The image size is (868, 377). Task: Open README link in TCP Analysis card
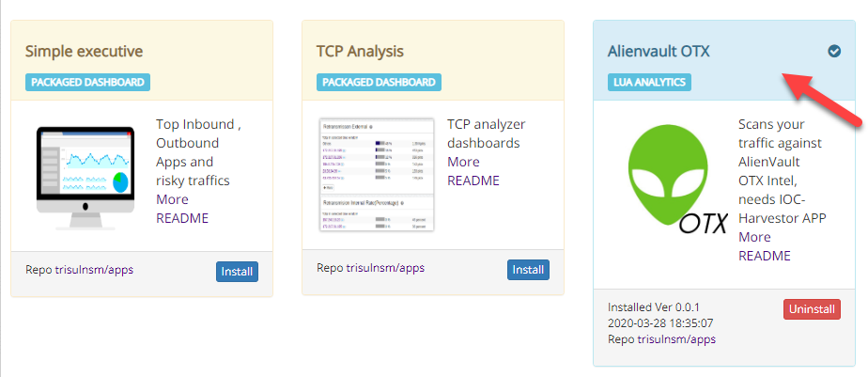coord(473,181)
